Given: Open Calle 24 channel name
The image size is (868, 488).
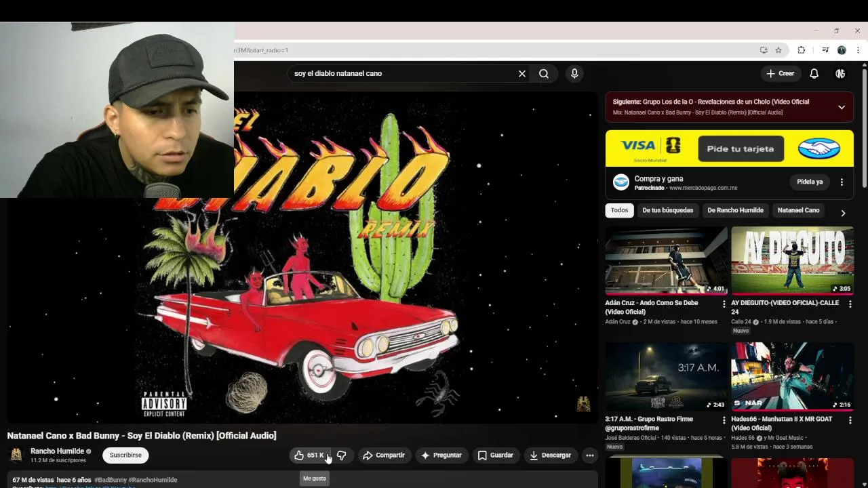Looking at the screenshot, I should pos(741,322).
